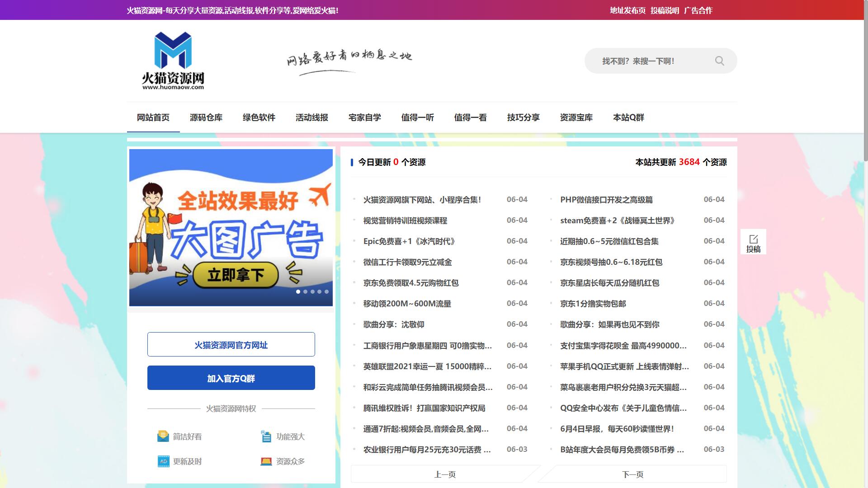Screen dimensions: 868x488
Task: Click the 投稿 floating edit icon
Action: point(753,242)
